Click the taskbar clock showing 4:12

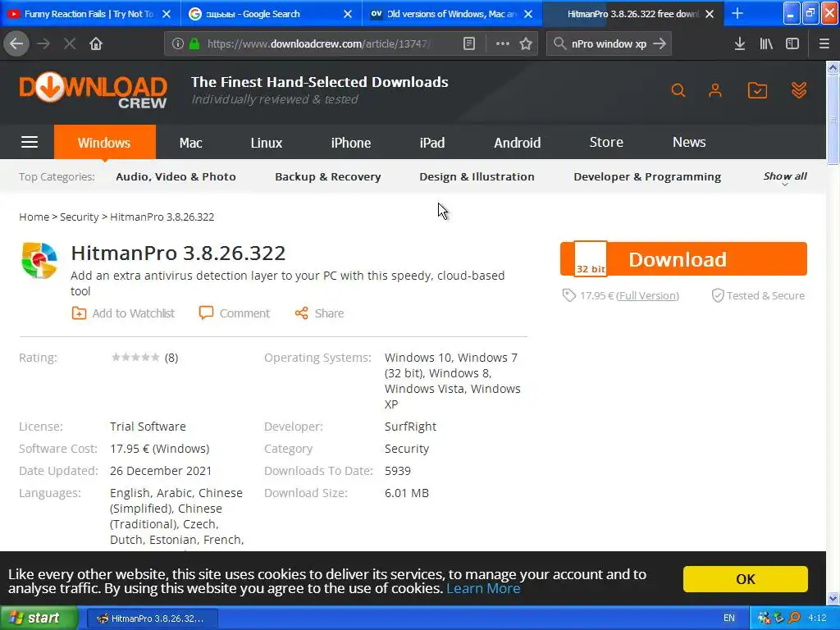pyautogui.click(x=818, y=619)
